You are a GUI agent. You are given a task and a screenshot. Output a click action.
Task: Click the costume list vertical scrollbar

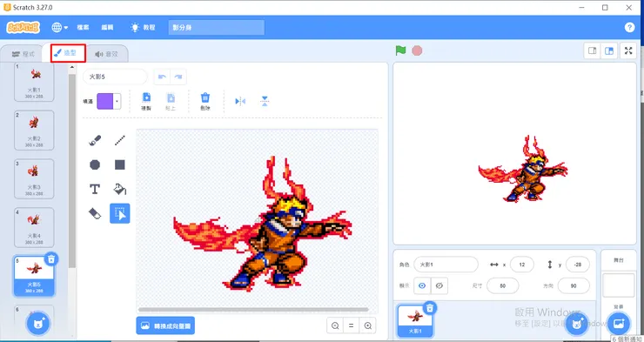(x=72, y=171)
